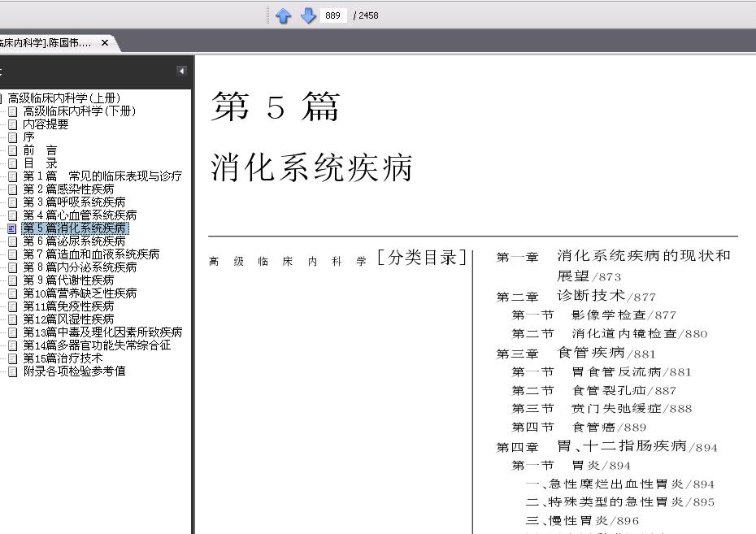Click entry 二、特殊类型的急性胃炎/895

620,502
